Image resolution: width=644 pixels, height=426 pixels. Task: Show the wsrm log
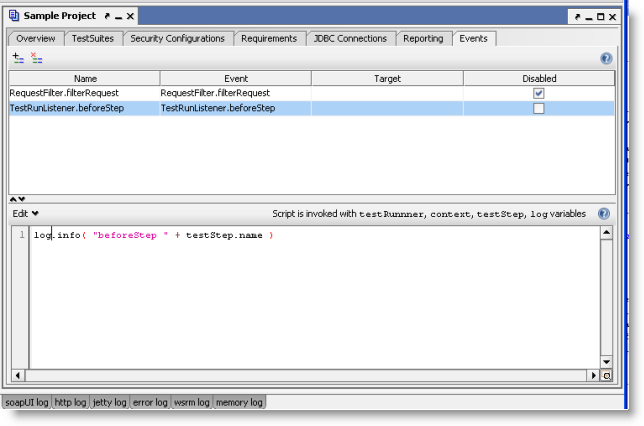click(192, 402)
